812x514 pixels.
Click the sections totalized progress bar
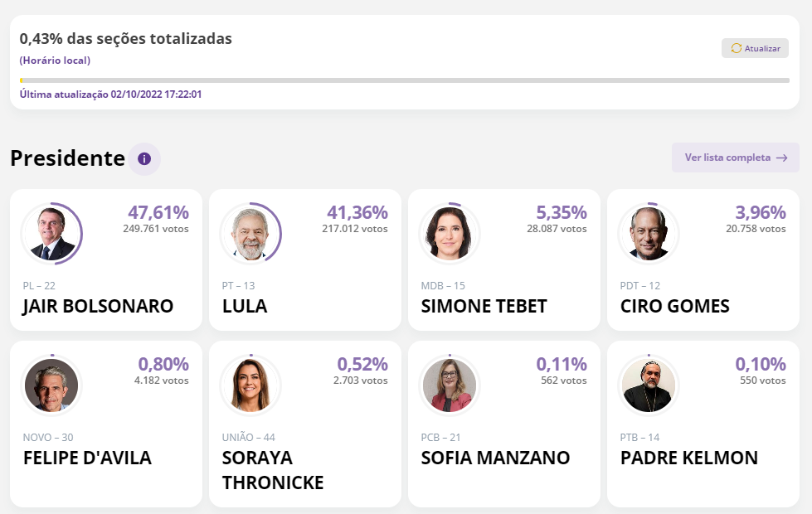pyautogui.click(x=405, y=80)
